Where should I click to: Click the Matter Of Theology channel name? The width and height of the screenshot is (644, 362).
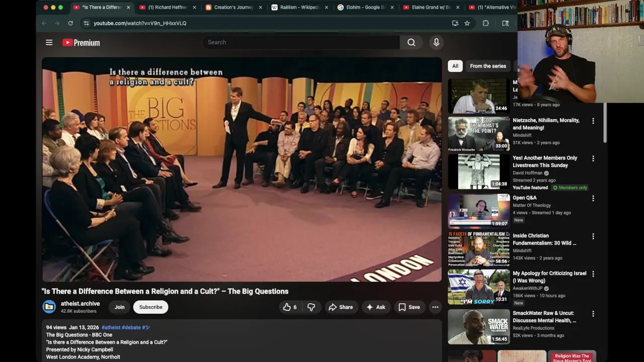click(532, 205)
